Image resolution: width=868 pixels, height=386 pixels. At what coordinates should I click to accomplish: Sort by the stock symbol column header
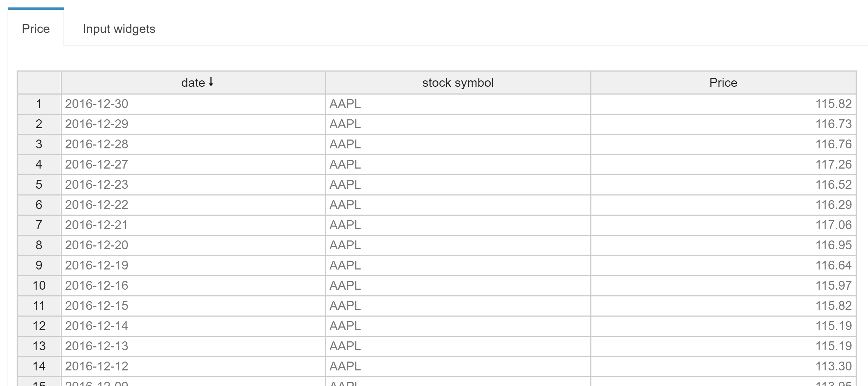[x=458, y=83]
